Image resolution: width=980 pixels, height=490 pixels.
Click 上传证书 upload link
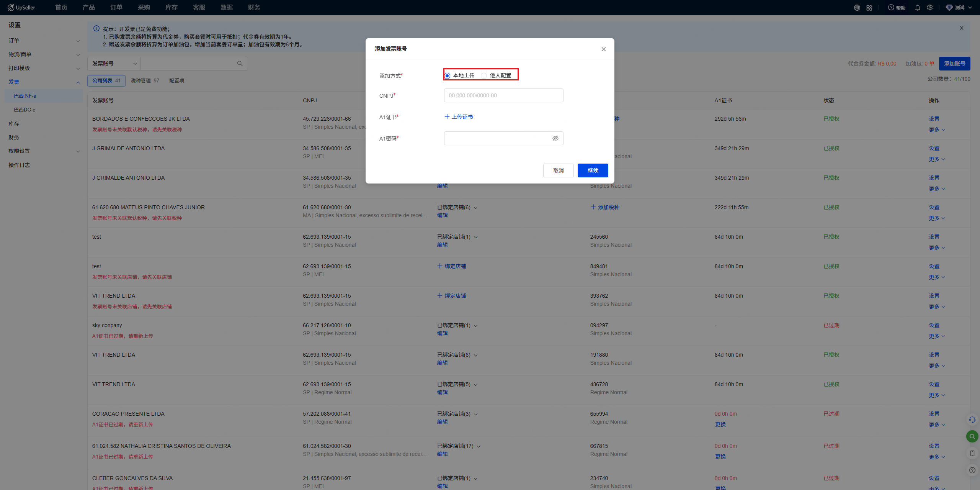(459, 117)
